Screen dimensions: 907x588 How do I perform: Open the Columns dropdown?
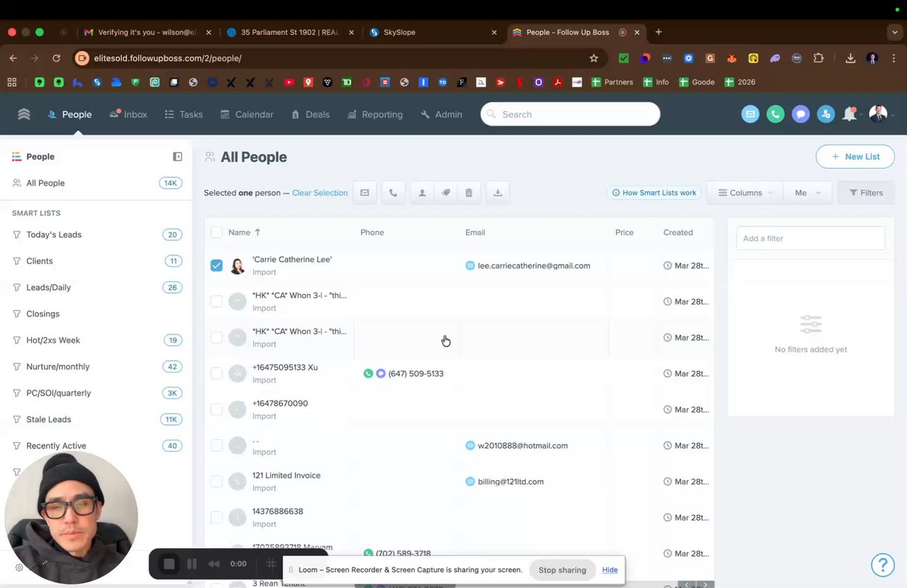[x=745, y=193]
